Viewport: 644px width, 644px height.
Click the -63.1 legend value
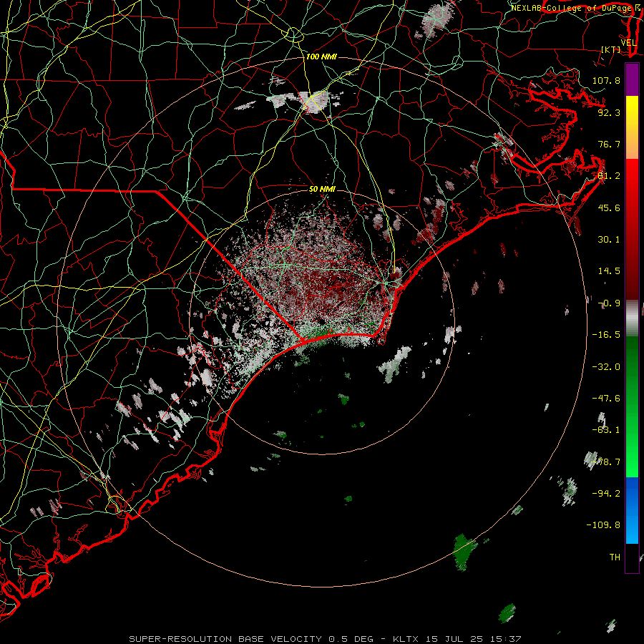point(606,430)
